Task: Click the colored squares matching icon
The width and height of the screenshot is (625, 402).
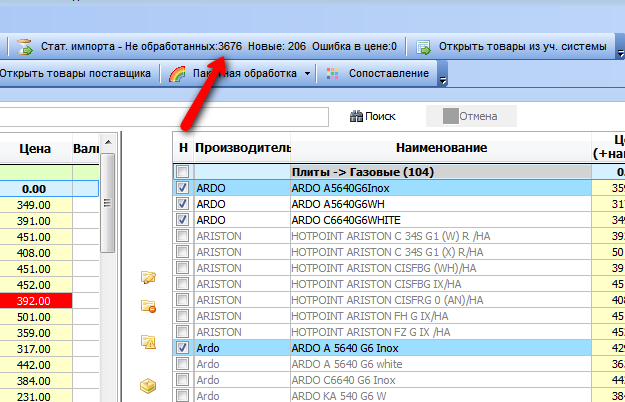Action: (332, 74)
